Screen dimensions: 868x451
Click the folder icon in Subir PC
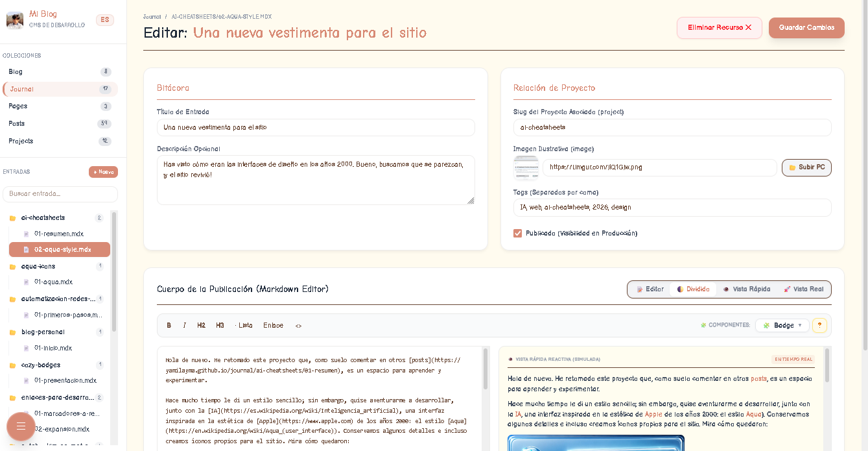(x=792, y=167)
